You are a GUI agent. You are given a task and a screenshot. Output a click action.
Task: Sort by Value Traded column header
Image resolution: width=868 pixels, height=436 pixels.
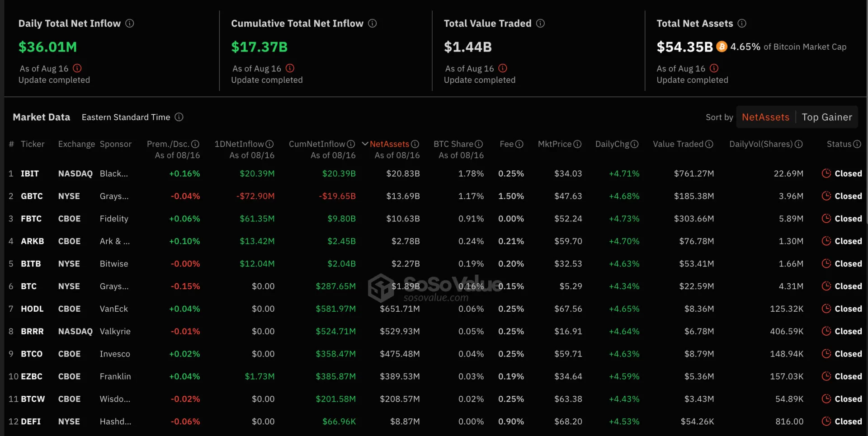678,144
